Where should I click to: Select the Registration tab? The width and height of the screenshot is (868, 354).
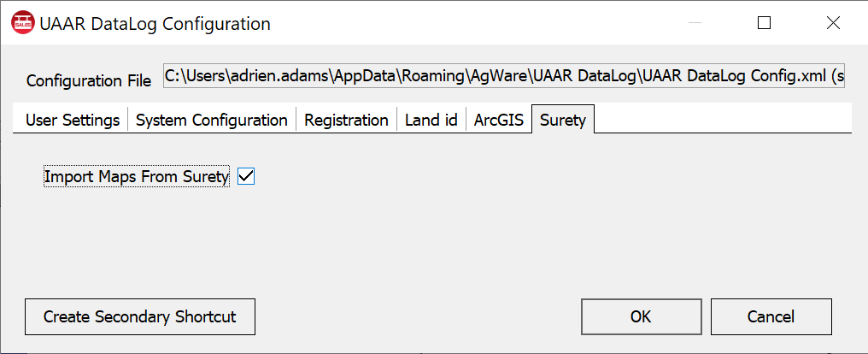(x=347, y=120)
